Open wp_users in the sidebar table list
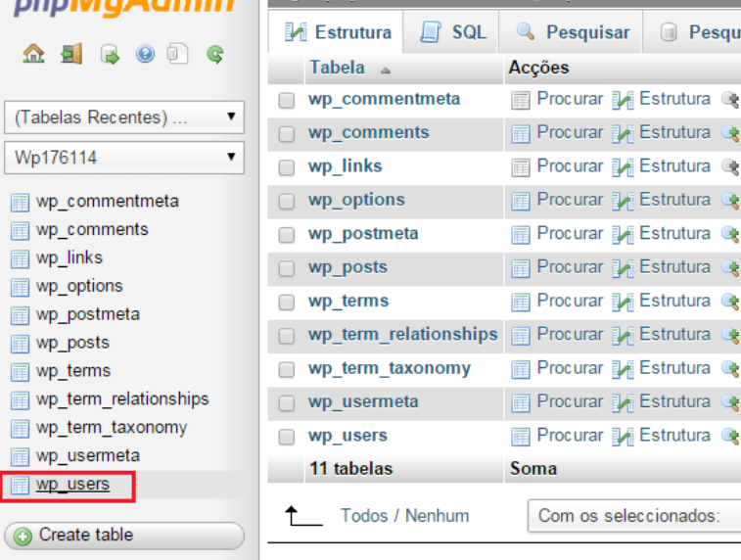Screen dimensions: 741x560 point(72,485)
